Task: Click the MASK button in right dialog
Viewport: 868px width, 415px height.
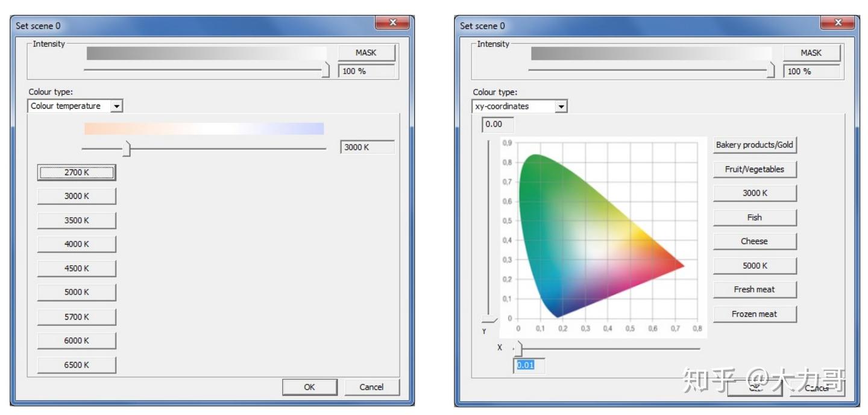Action: (811, 52)
